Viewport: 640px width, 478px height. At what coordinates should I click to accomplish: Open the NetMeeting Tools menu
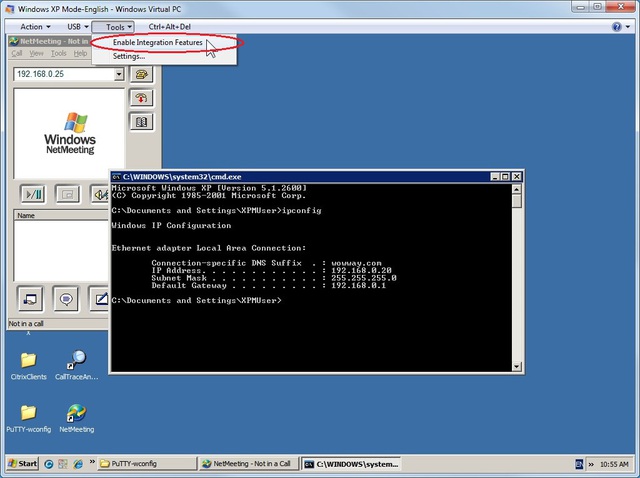(x=58, y=53)
